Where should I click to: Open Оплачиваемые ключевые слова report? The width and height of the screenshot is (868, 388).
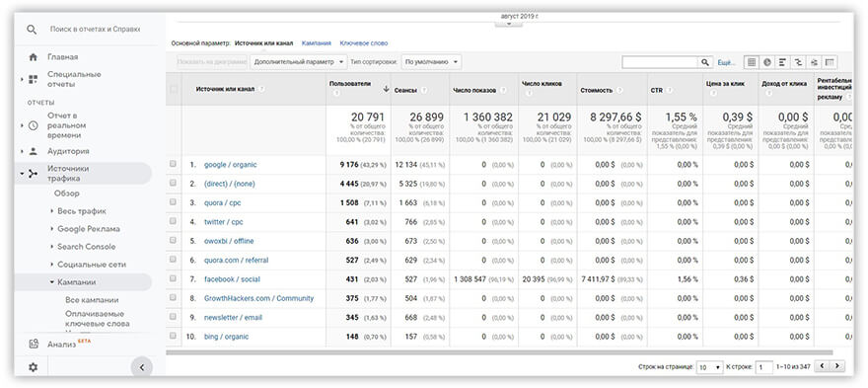click(x=98, y=319)
